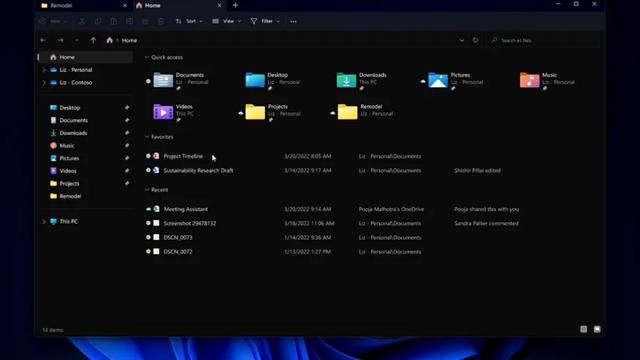The image size is (640, 360).
Task: Select the Downloads quick access folder
Action: pyautogui.click(x=362, y=80)
